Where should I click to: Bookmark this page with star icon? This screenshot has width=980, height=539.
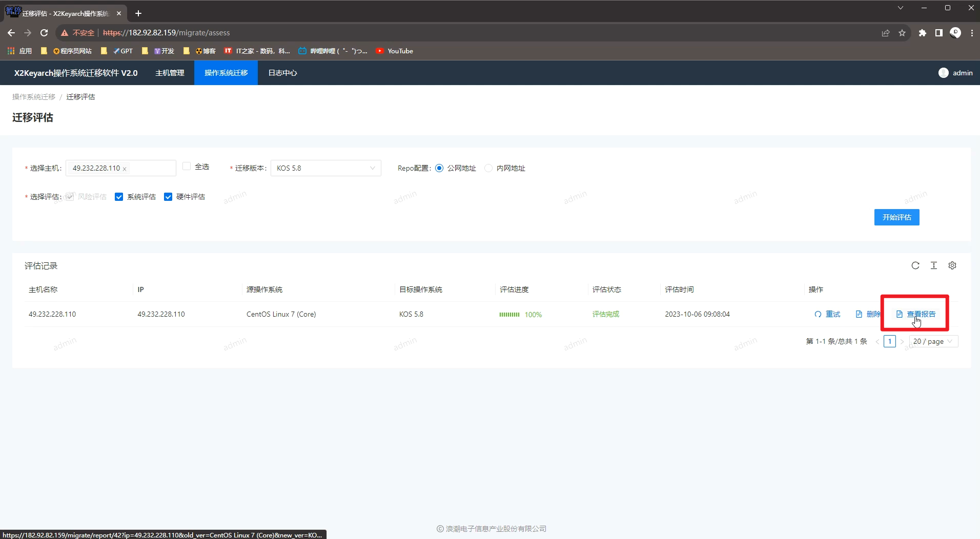coord(902,33)
